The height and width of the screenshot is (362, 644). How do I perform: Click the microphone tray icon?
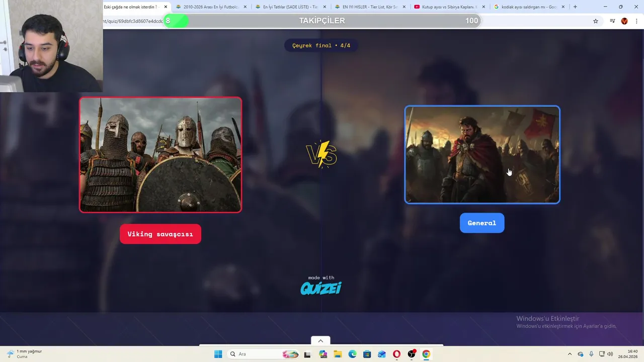(591, 354)
